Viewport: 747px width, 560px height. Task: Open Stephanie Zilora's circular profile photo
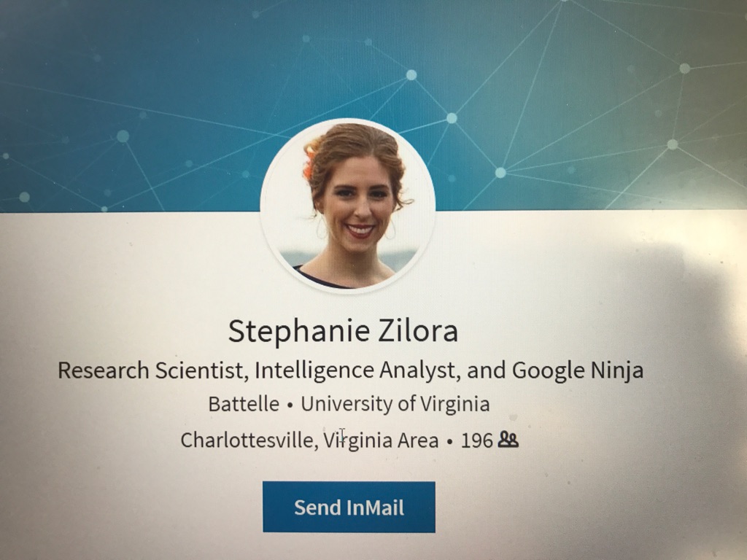[x=348, y=205]
